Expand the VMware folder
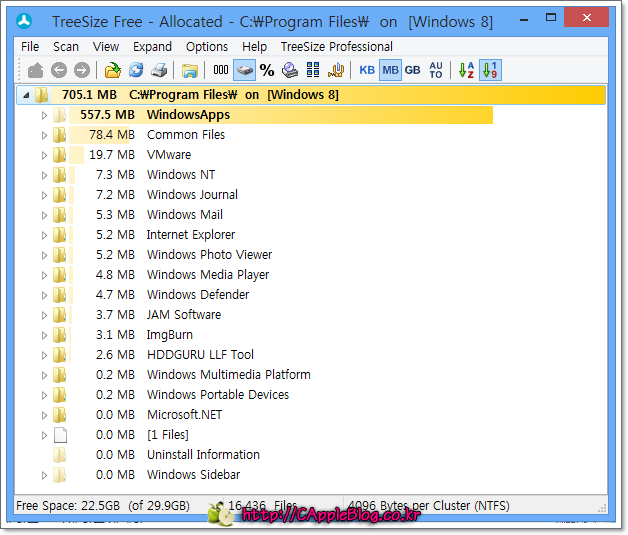The height and width of the screenshot is (535, 628). pos(44,155)
